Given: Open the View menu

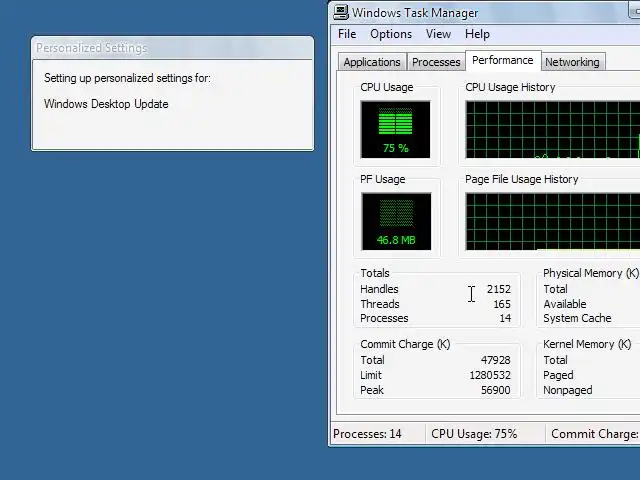Looking at the screenshot, I should click(438, 34).
